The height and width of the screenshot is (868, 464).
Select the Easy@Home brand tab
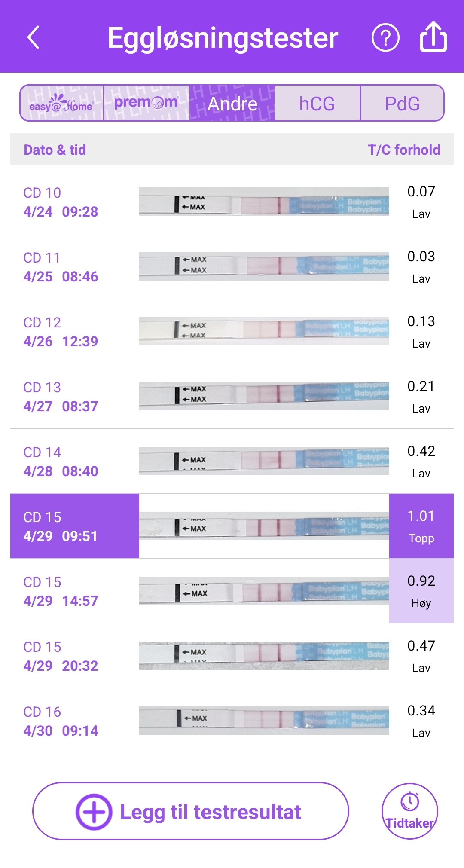click(x=62, y=103)
